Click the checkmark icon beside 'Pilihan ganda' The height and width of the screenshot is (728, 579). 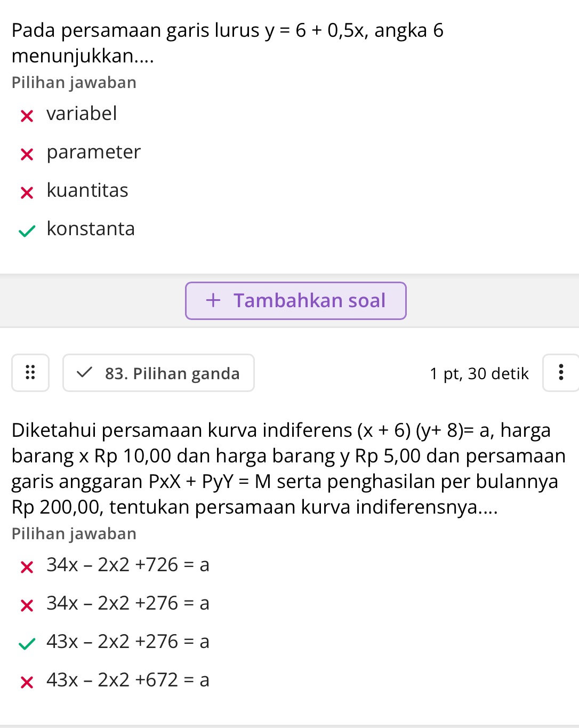84,373
